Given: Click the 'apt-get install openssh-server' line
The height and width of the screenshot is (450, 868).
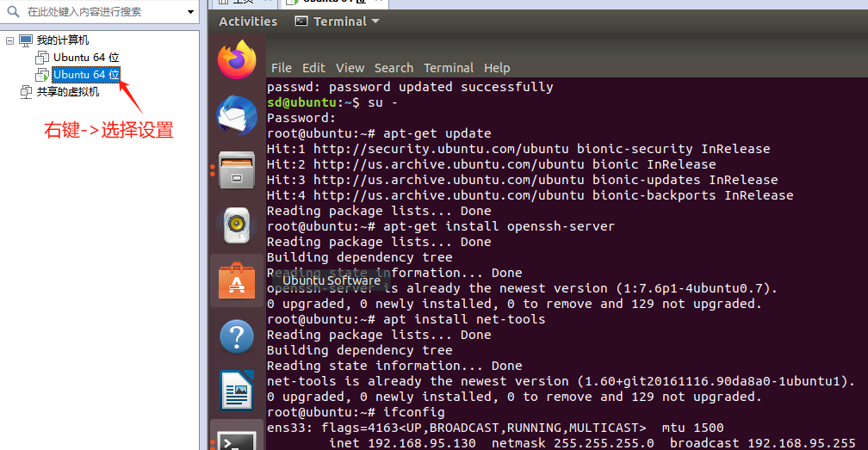Looking at the screenshot, I should pos(441,226).
